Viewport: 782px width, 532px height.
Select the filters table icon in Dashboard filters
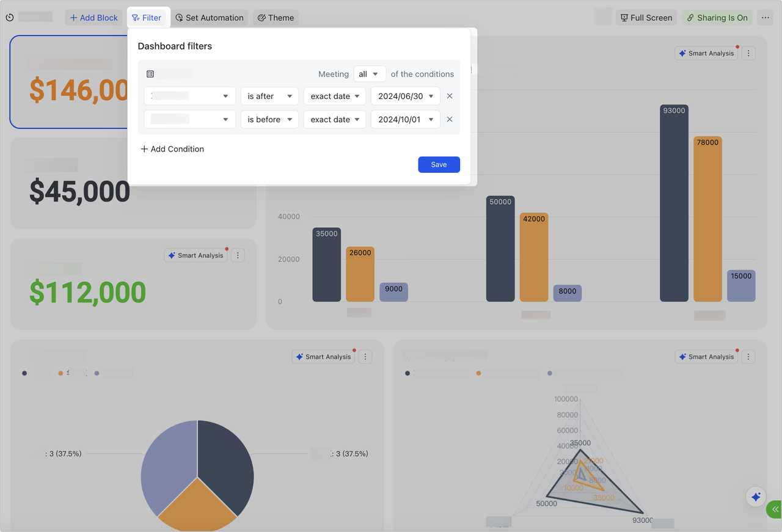pos(150,73)
